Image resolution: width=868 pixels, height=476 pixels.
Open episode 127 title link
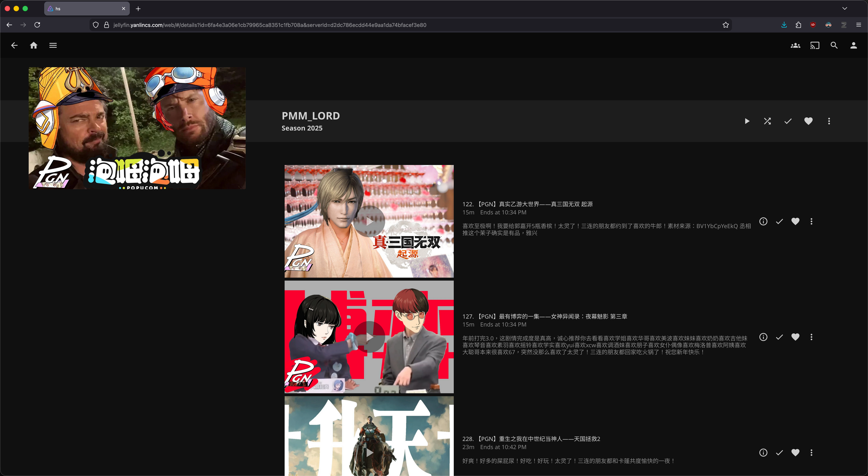click(544, 316)
